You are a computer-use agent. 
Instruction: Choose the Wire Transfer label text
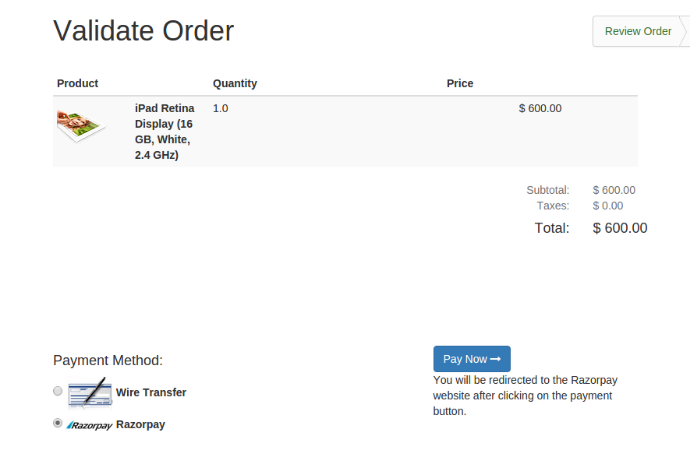[x=151, y=392]
